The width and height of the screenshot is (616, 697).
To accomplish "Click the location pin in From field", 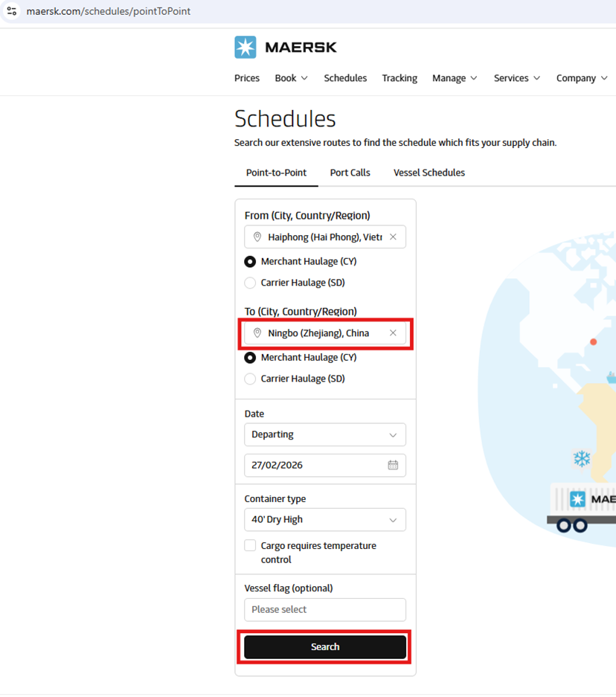I will click(257, 237).
